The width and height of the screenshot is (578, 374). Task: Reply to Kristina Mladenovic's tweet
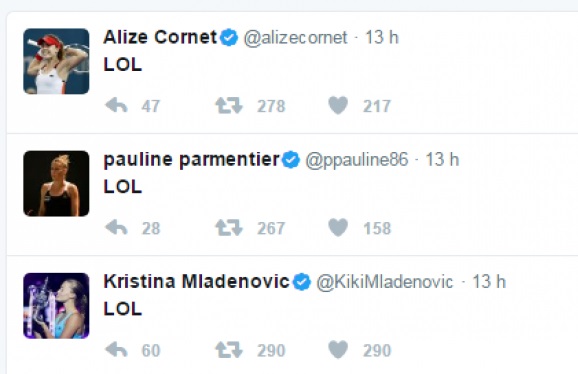[116, 350]
